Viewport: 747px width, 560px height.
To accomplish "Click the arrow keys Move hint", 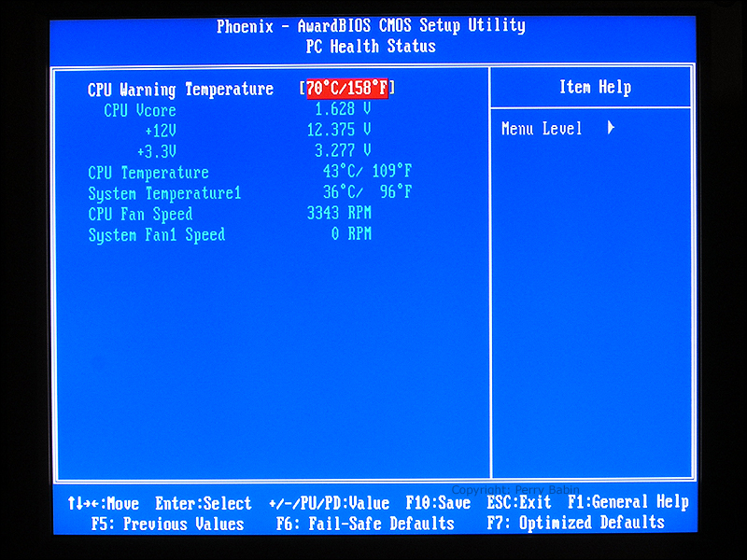I will 104,503.
